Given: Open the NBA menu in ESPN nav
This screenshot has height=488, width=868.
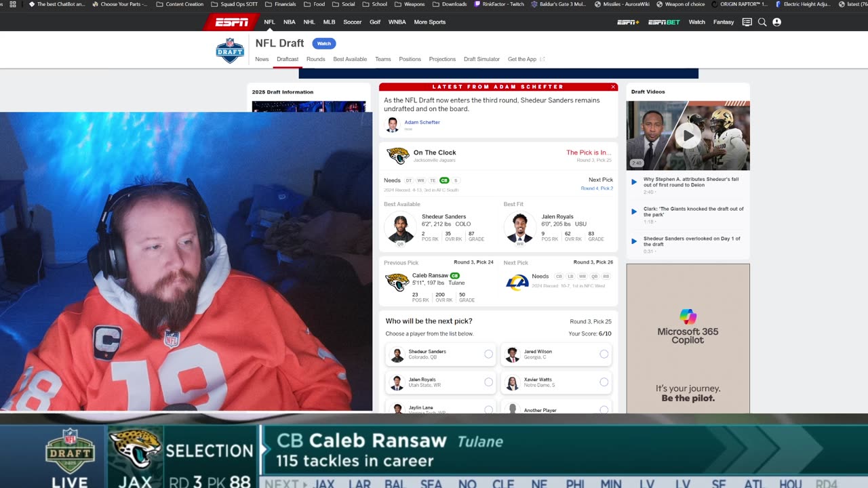Looking at the screenshot, I should [290, 22].
